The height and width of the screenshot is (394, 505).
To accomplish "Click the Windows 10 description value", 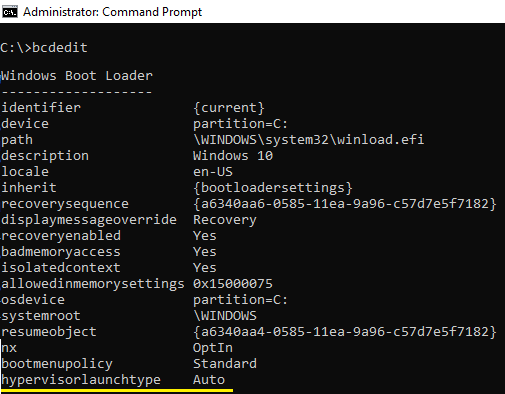I will [x=233, y=156].
